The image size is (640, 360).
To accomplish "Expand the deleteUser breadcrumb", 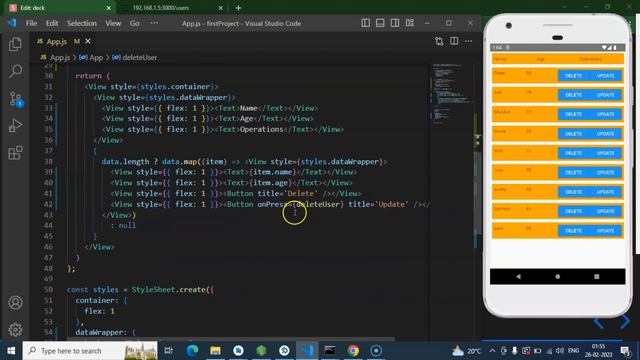I will [135, 58].
